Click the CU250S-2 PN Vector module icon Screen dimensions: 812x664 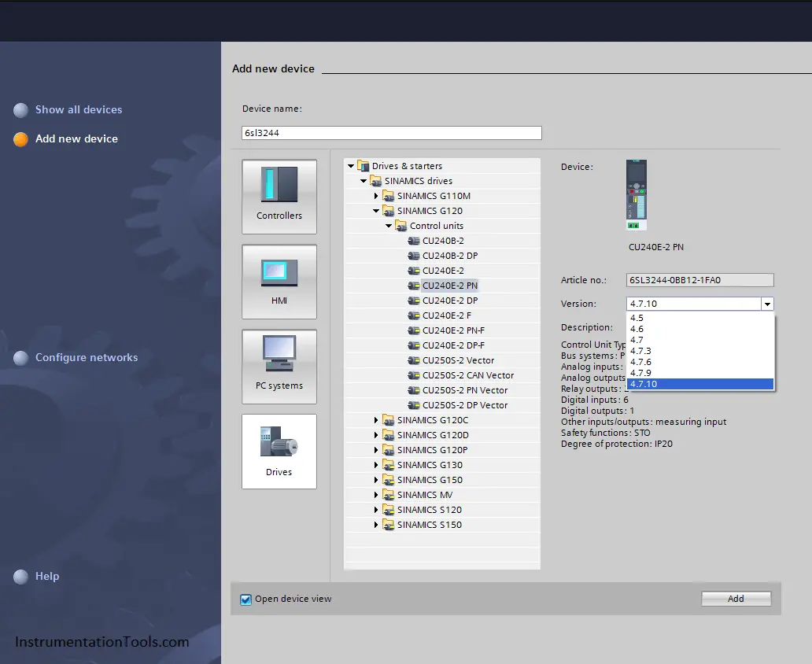pos(414,390)
